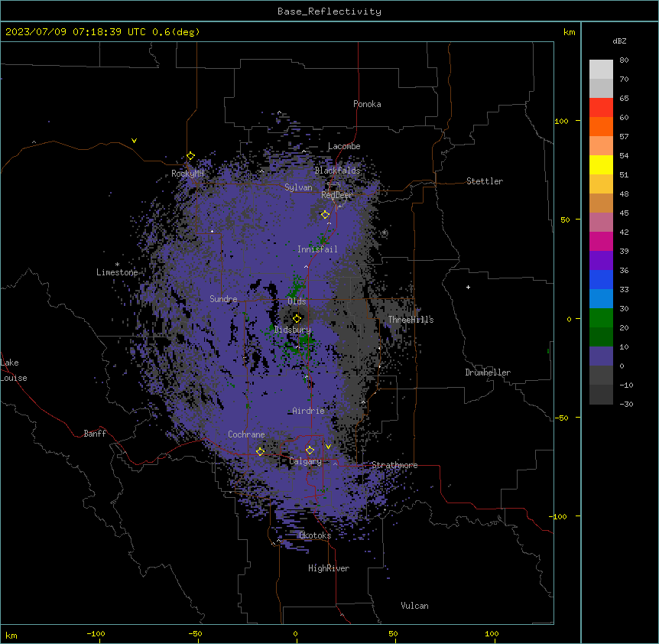Click the 0 tick on the bottom axis
659x644 pixels.
tap(295, 633)
